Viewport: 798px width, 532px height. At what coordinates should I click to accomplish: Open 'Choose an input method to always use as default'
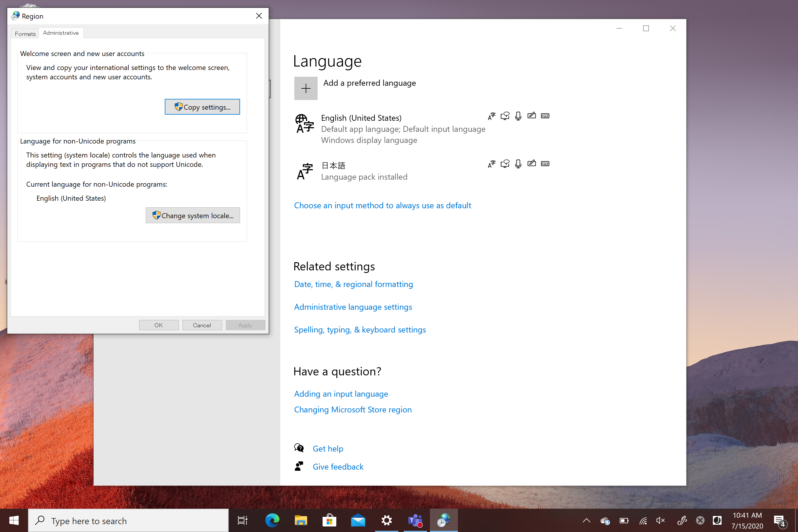pyautogui.click(x=382, y=205)
